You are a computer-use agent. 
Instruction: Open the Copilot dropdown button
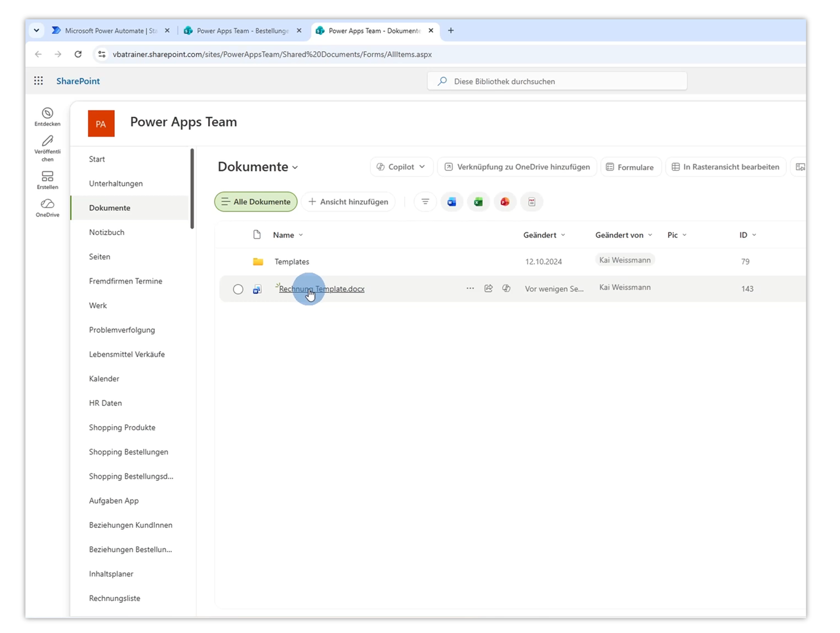tap(401, 167)
